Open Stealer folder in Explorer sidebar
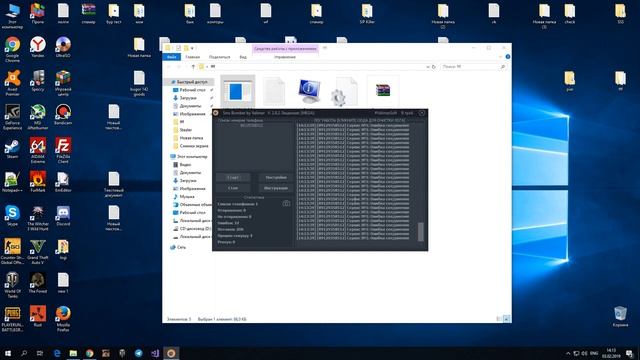 point(186,130)
